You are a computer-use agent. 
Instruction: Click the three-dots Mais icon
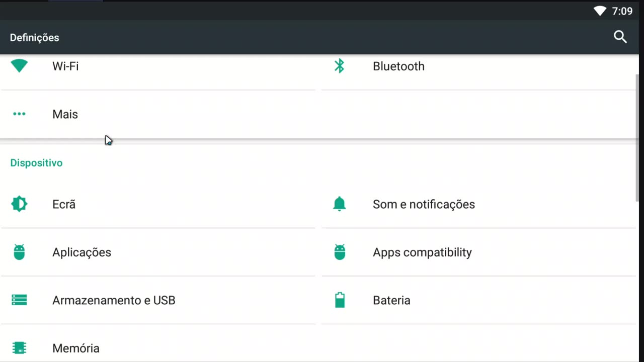point(19,114)
